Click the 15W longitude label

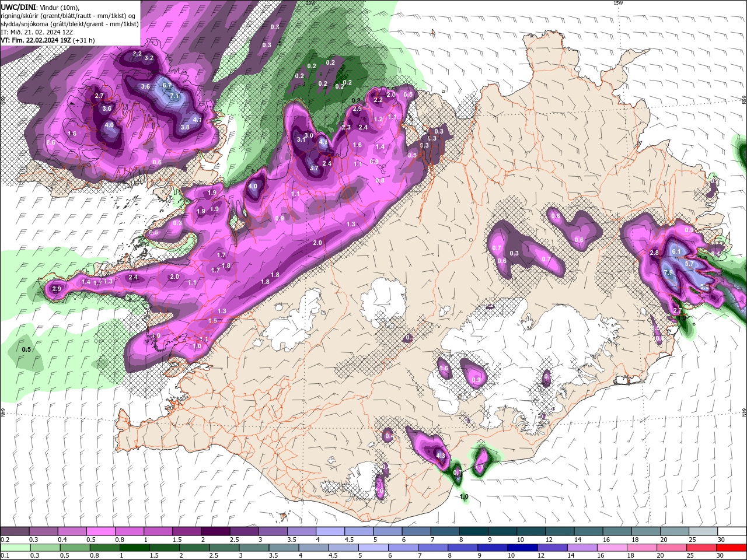click(618, 3)
